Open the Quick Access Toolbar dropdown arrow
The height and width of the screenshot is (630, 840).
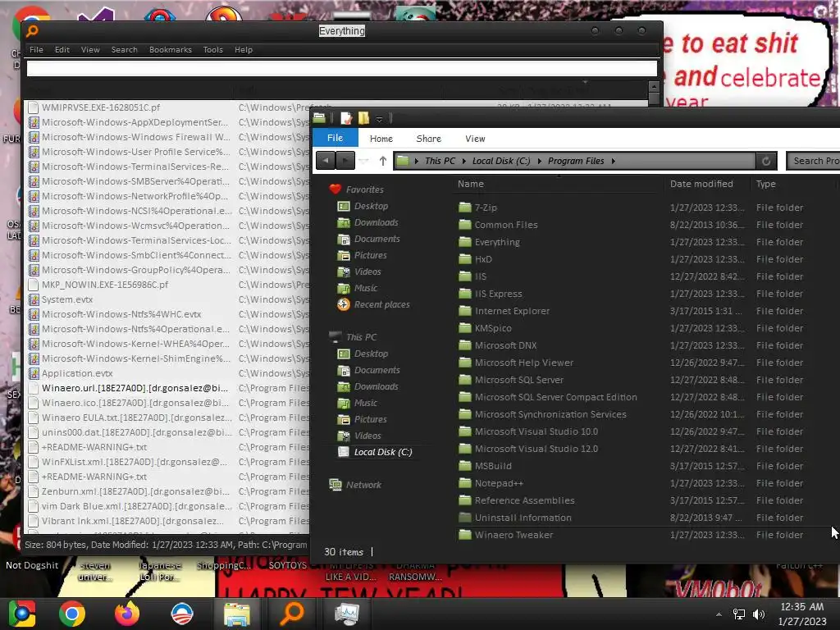coord(379,118)
